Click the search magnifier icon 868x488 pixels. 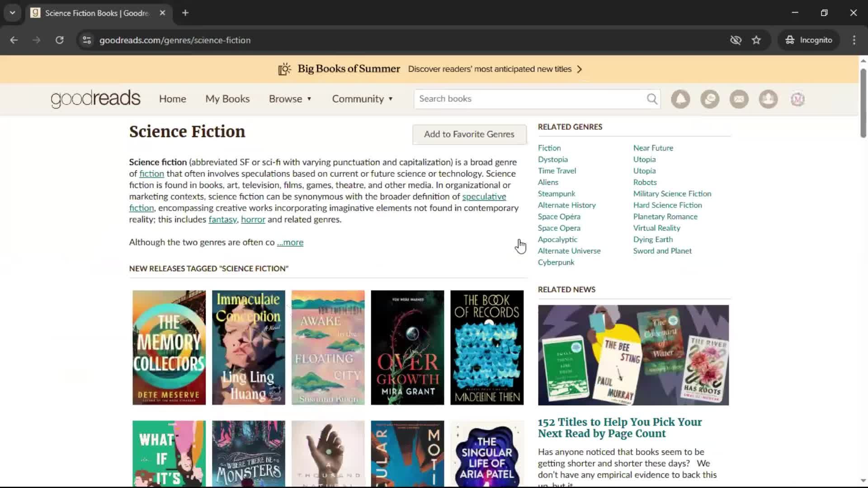point(652,99)
